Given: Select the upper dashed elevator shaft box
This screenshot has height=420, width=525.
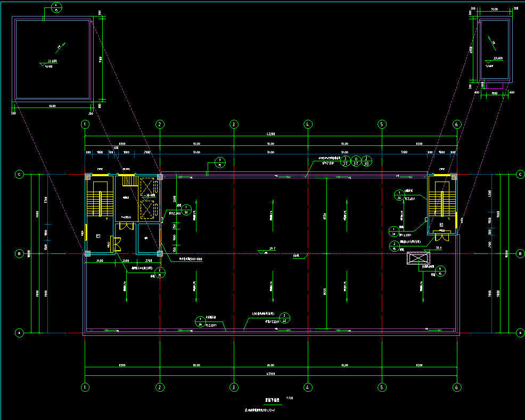Looking at the screenshot, I should 146,187.
